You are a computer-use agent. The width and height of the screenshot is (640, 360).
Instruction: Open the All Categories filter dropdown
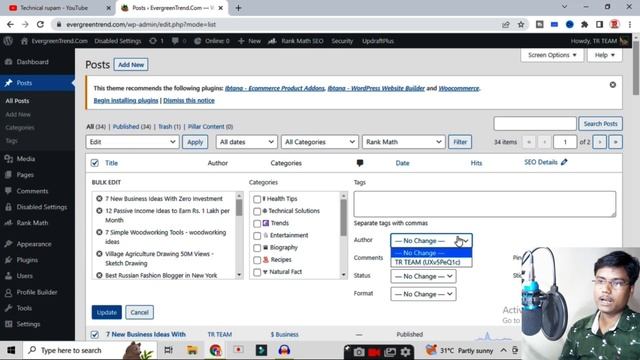coord(320,142)
